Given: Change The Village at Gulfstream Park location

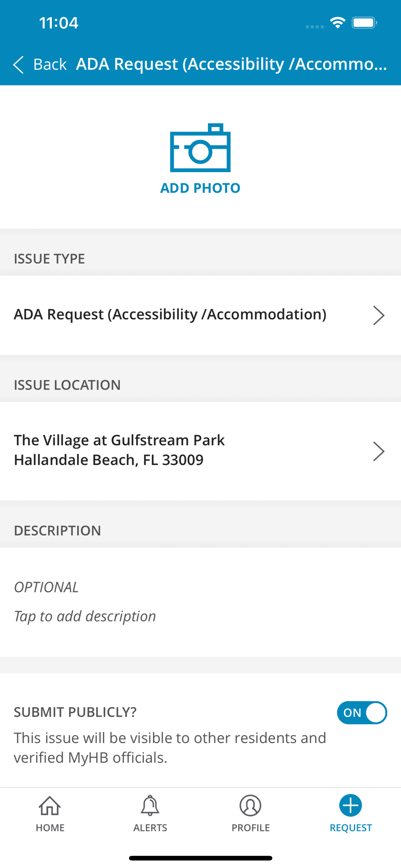Looking at the screenshot, I should (200, 451).
